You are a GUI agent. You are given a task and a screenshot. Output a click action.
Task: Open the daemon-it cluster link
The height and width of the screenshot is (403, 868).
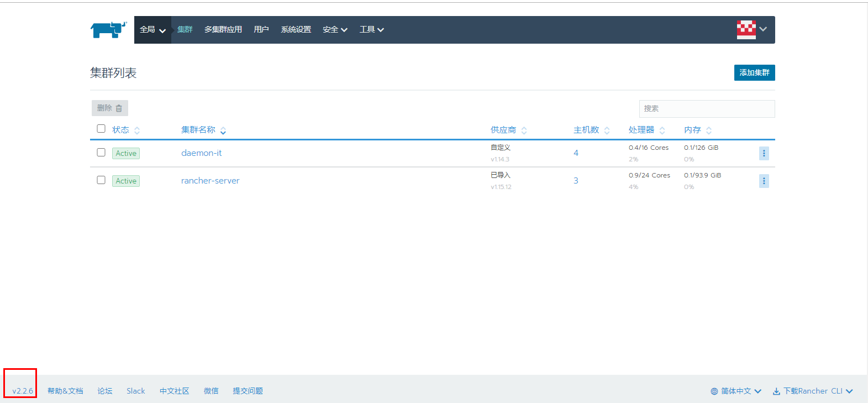202,153
